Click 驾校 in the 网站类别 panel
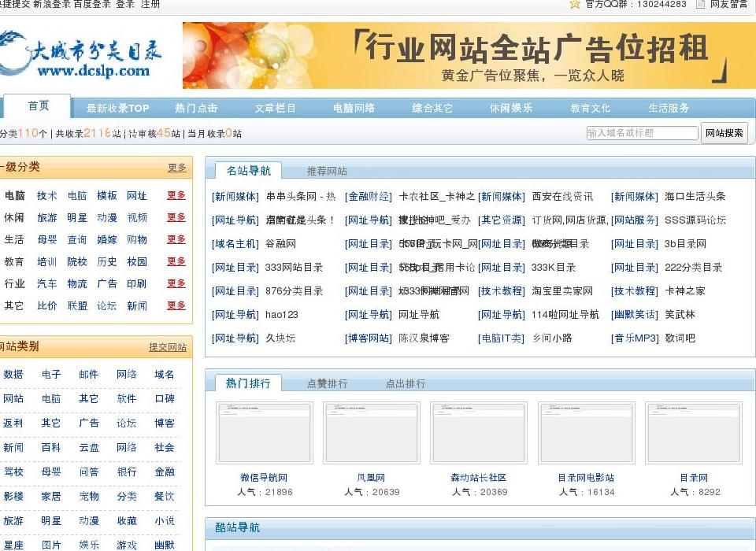 (13, 472)
